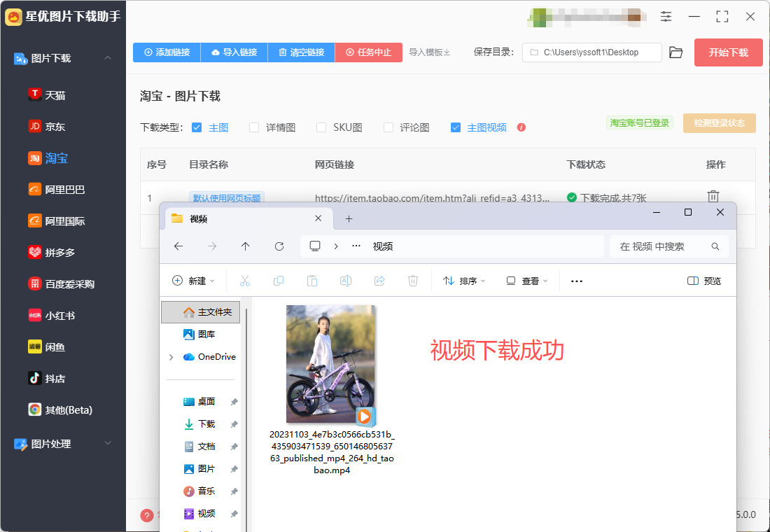Open the folder browse icon beside save path
Screen dimensions: 770x532
coord(675,52)
